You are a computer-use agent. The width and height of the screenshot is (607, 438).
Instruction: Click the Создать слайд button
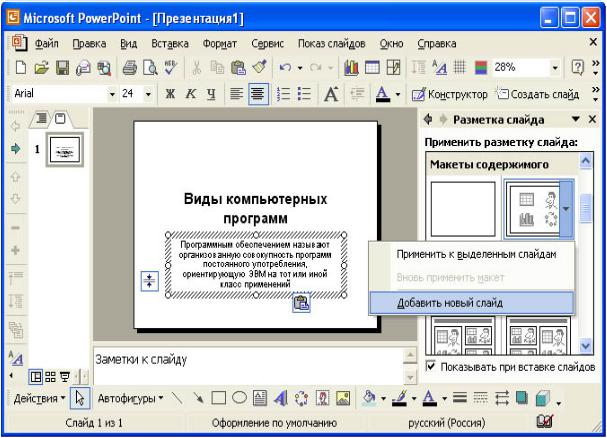pos(538,94)
